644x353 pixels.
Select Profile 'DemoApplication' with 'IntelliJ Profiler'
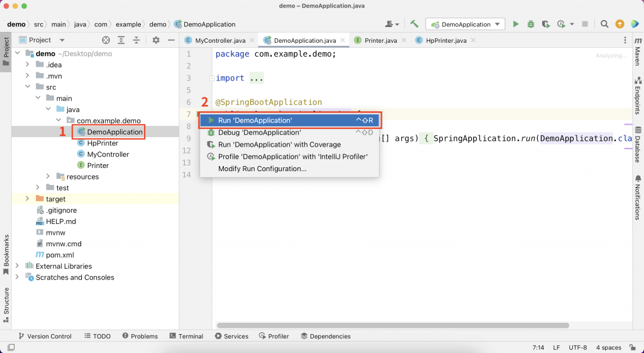coord(289,157)
